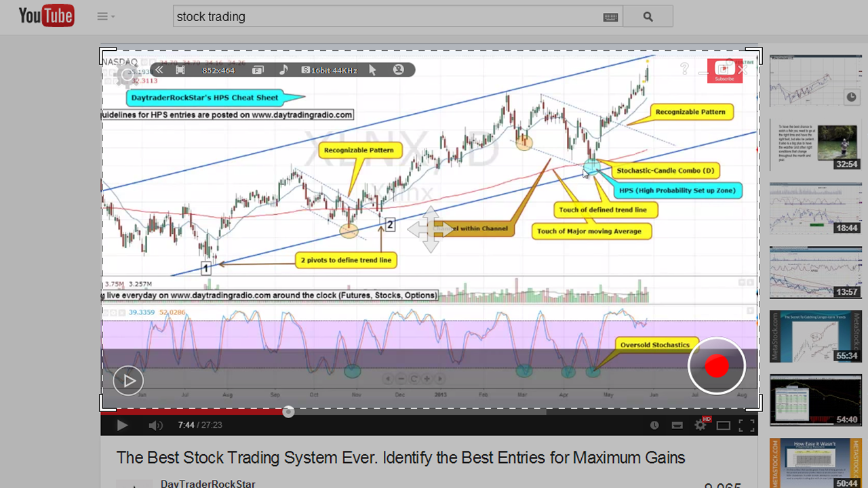The image size is (868, 488).
Task: Click the 2 pivots to define trend line callout
Action: click(346, 260)
